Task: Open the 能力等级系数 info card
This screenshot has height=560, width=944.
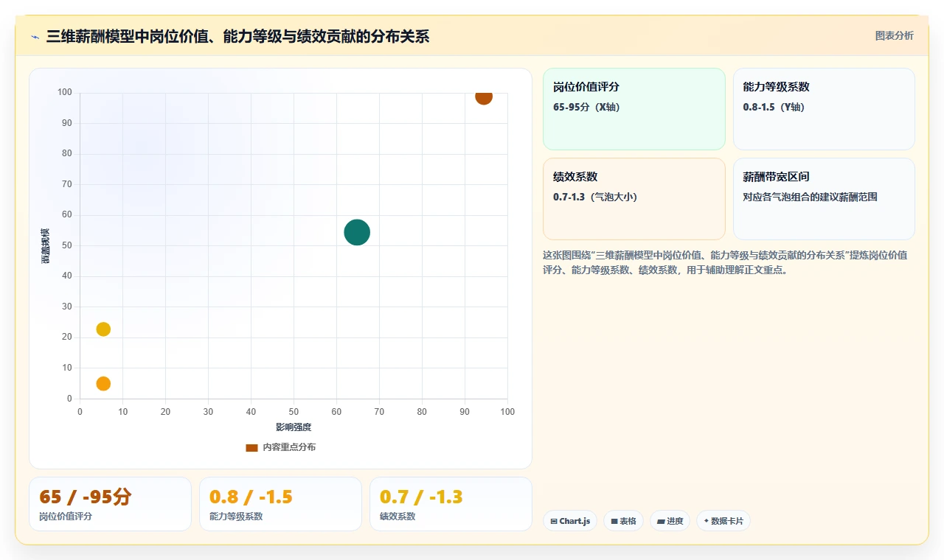Action: pyautogui.click(x=824, y=109)
